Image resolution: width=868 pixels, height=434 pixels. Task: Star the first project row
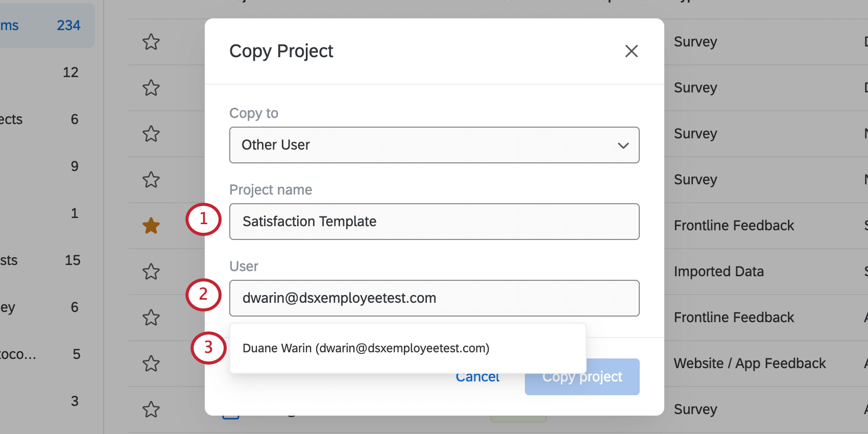click(151, 42)
